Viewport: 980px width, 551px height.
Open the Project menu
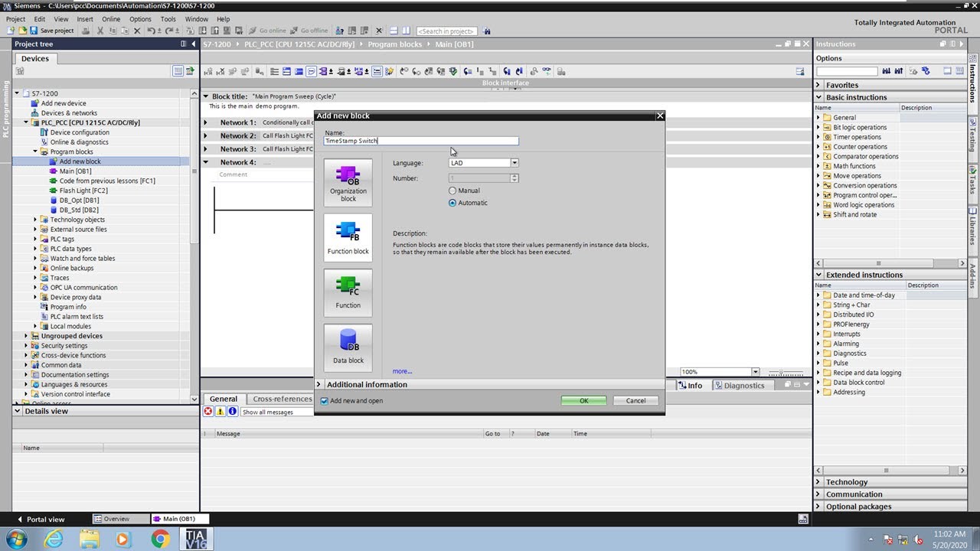15,19
